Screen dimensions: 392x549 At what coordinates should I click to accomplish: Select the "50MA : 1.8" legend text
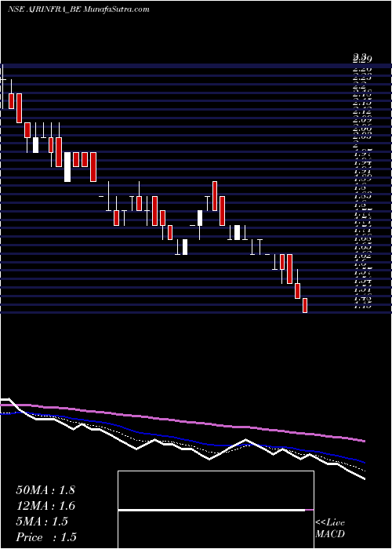[45, 490]
